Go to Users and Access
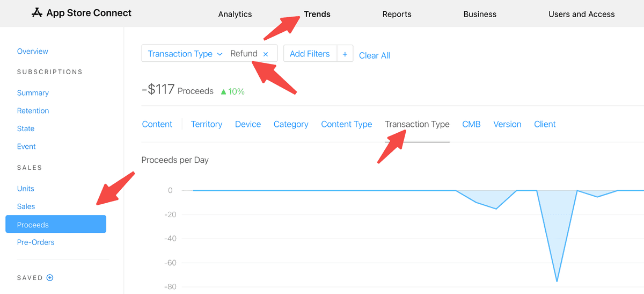Screen dimensions: 644x294 (581, 14)
